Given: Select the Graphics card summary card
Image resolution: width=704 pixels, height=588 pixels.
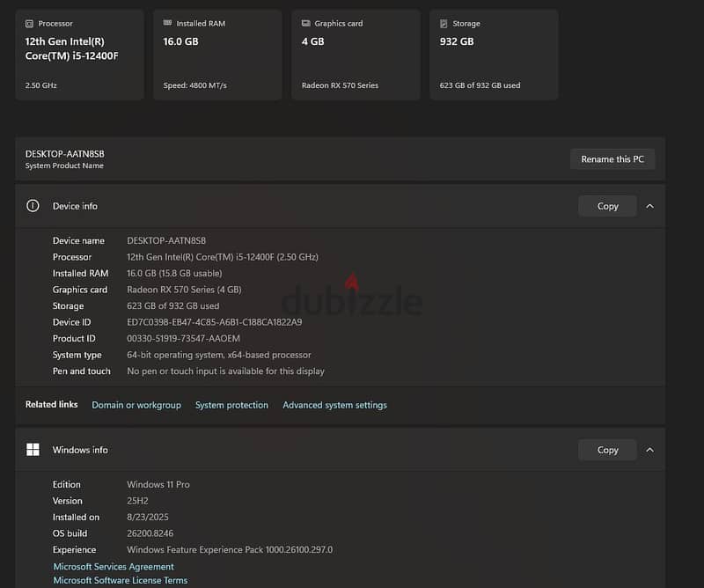Looking at the screenshot, I should pos(356,55).
